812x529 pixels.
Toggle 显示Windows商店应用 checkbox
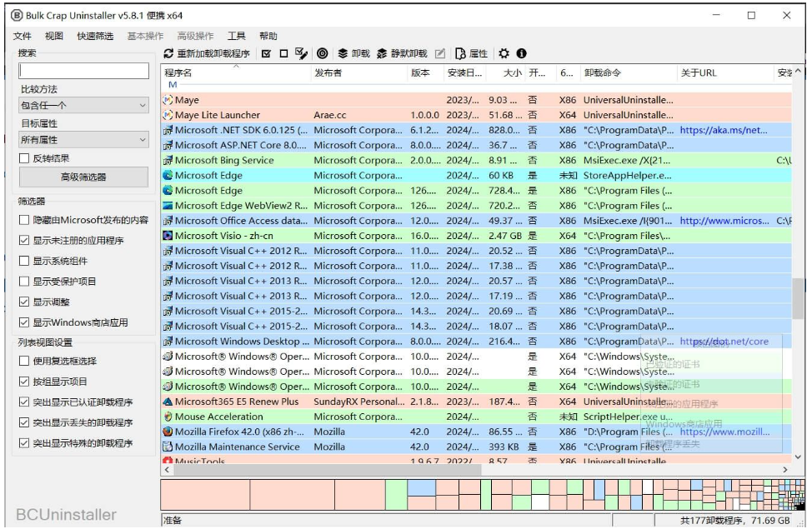[24, 322]
